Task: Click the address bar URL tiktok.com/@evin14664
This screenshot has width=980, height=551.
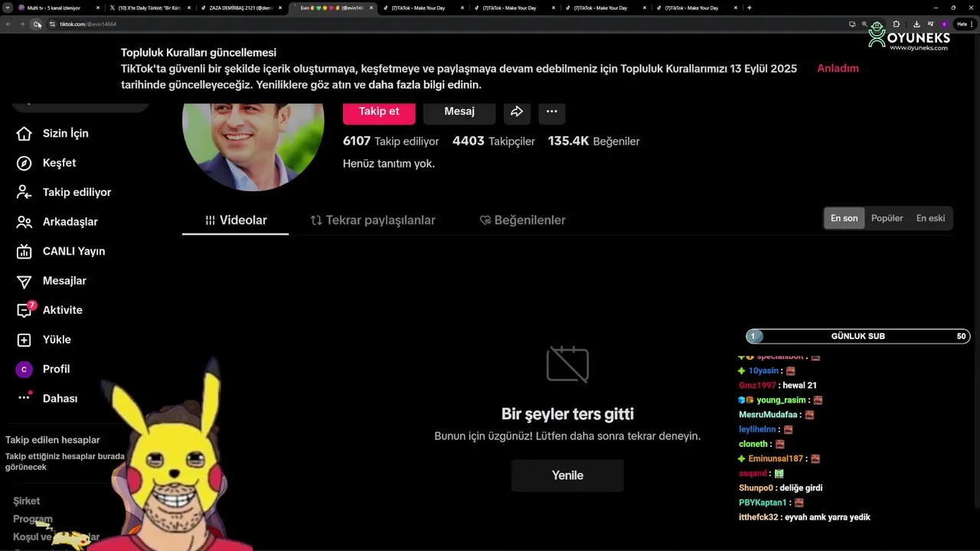Action: tap(88, 24)
